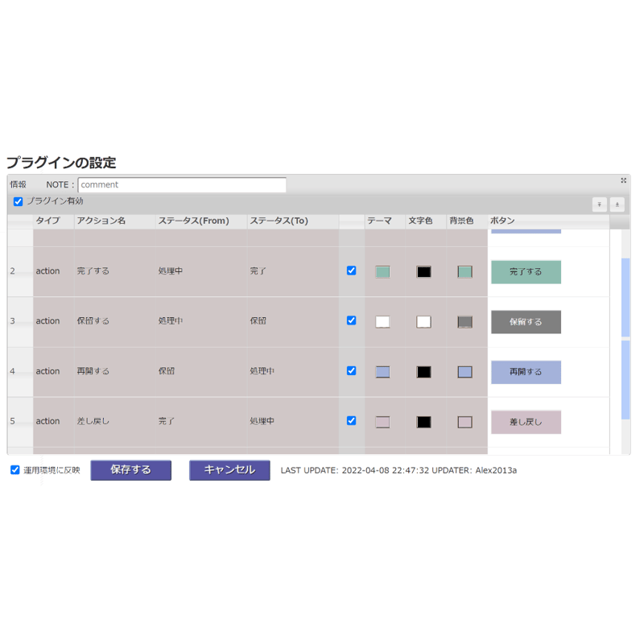The image size is (644, 644).
Task: Click the gray 保留する preview button
Action: (526, 322)
